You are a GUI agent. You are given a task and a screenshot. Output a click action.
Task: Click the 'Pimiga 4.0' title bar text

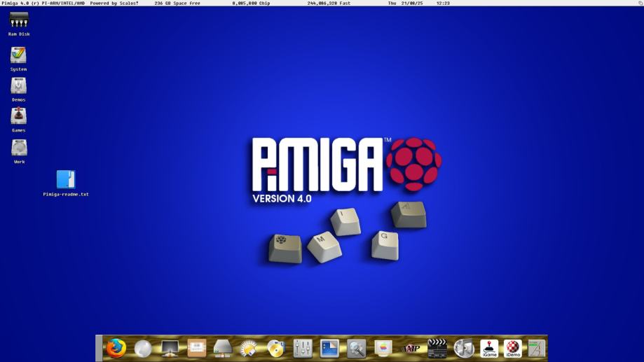click(15, 3)
